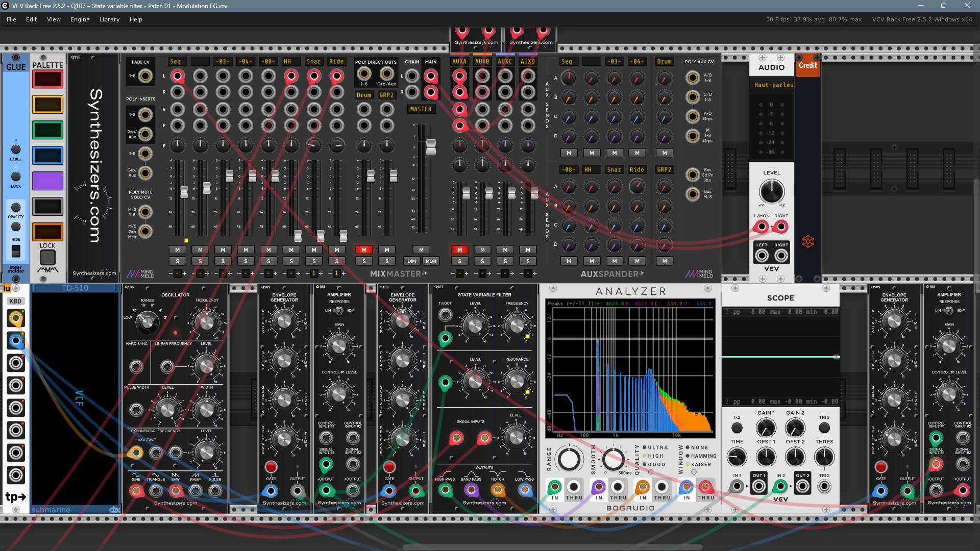Click the Audio module L/MON input jack
The height and width of the screenshot is (551, 980).
tap(762, 227)
